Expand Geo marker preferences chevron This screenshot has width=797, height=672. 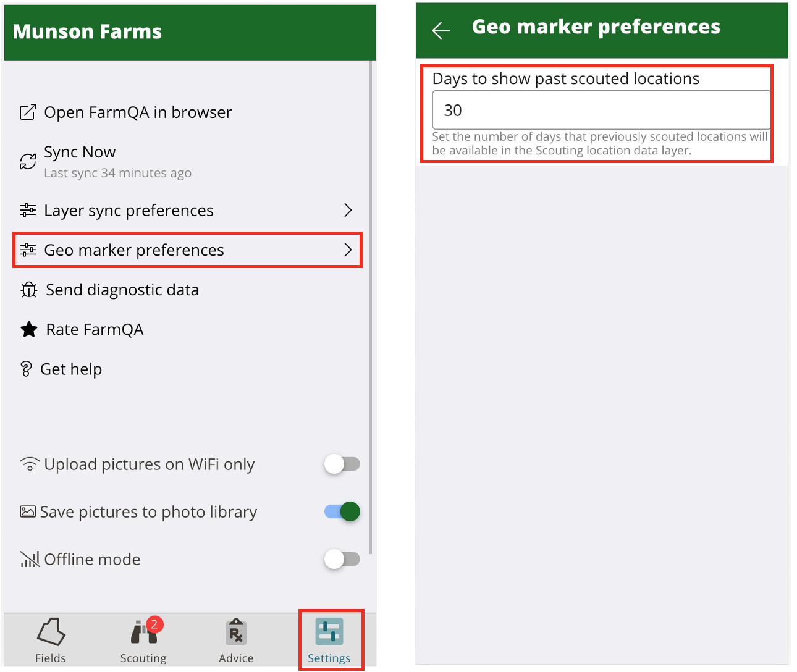pyautogui.click(x=348, y=250)
